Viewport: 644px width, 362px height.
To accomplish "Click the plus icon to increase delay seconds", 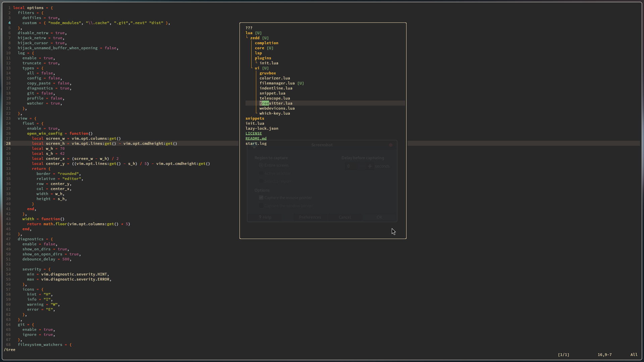I will [370, 166].
